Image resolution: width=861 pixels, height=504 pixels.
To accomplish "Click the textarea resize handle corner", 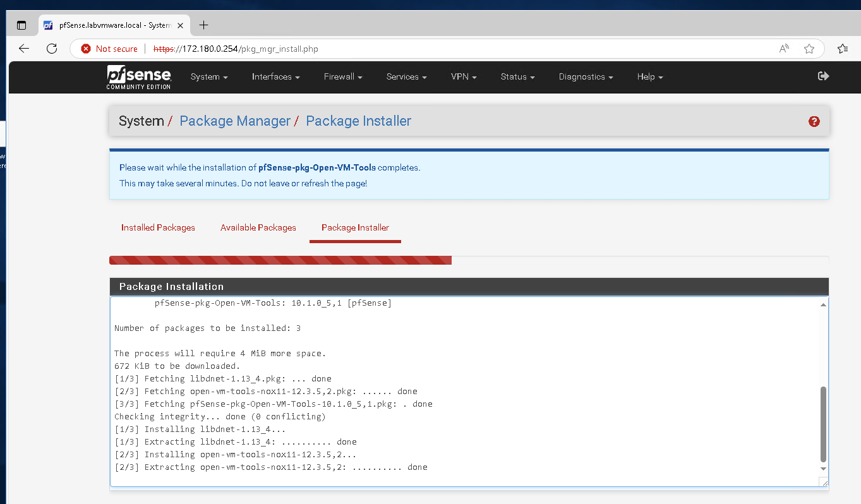I will pyautogui.click(x=823, y=482).
